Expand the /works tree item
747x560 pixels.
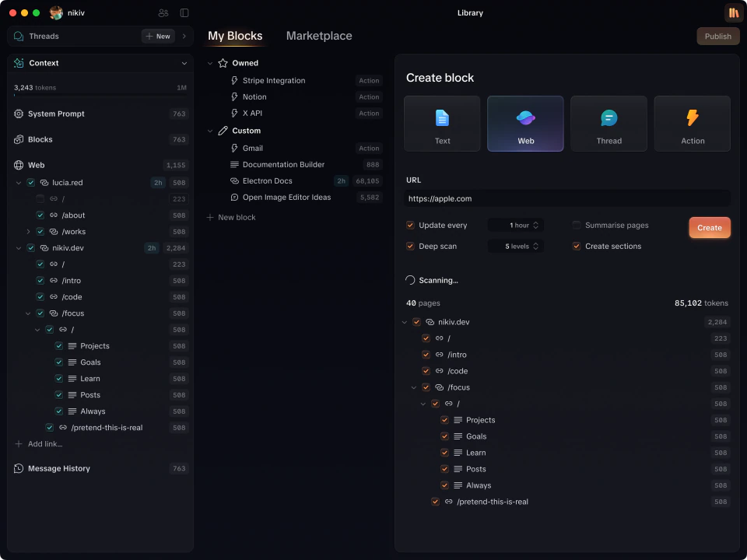point(29,231)
